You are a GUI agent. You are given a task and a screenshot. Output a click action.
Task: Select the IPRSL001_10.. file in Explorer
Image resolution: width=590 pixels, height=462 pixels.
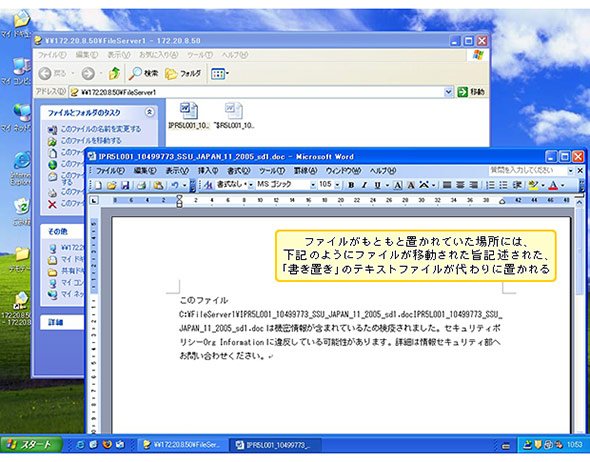(x=188, y=116)
